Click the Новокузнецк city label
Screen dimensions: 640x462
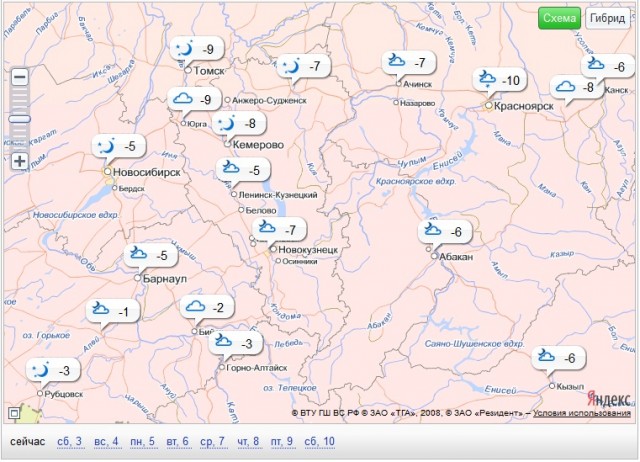coord(308,249)
